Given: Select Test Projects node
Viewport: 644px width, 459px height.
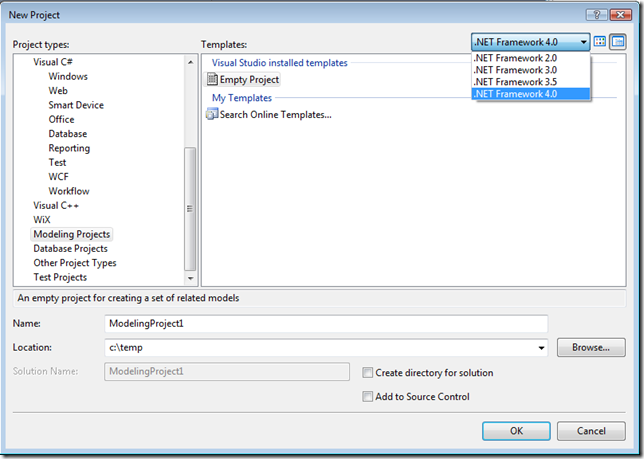Looking at the screenshot, I should (60, 277).
